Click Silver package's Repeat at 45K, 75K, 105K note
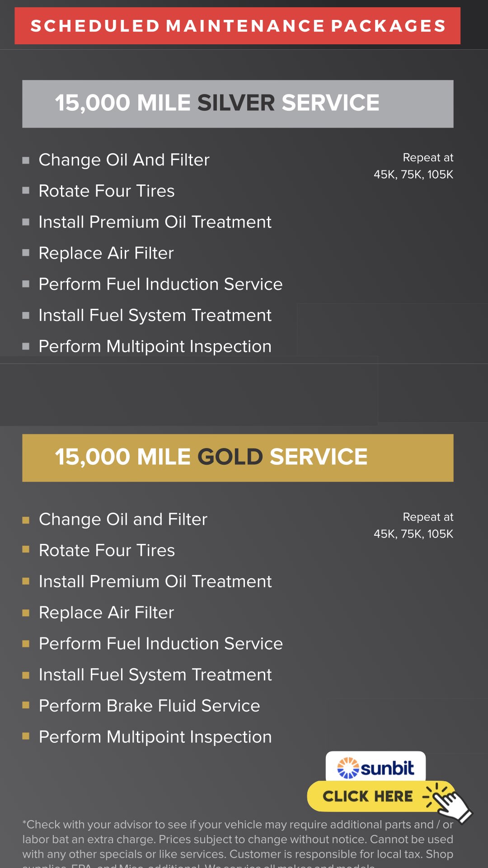The height and width of the screenshot is (868, 488). pyautogui.click(x=413, y=166)
